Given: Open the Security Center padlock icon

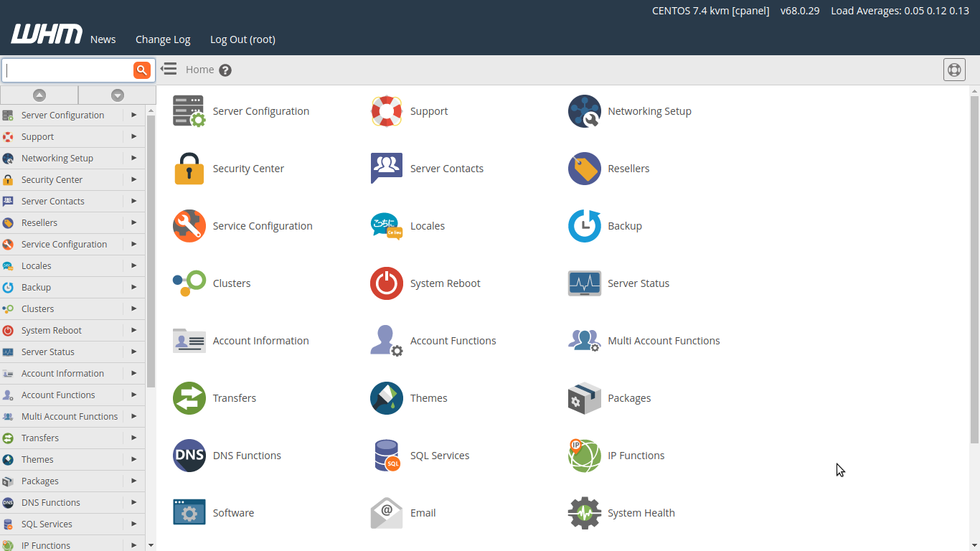Looking at the screenshot, I should tap(189, 169).
